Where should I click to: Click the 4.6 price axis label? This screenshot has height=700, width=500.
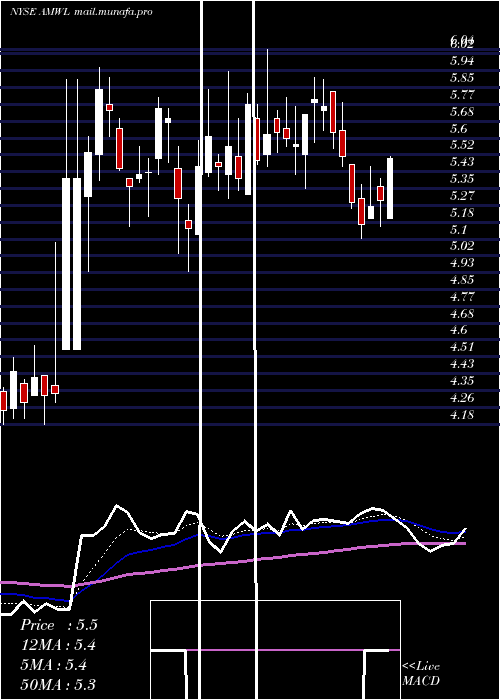point(458,330)
